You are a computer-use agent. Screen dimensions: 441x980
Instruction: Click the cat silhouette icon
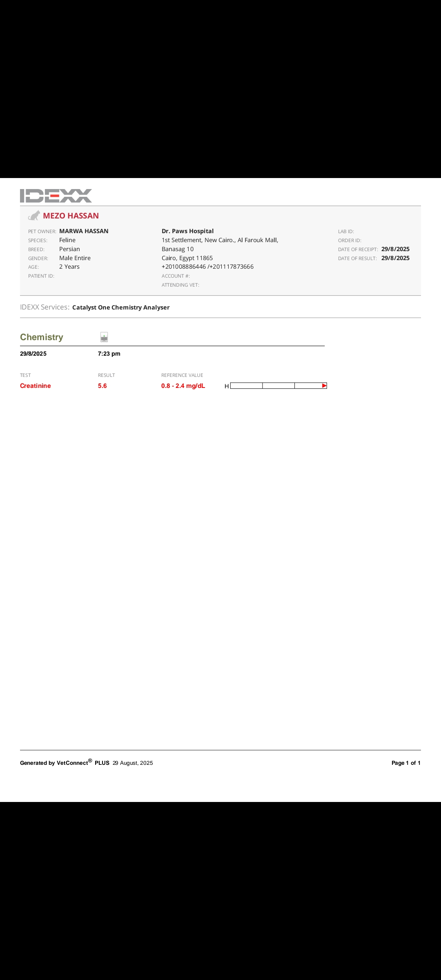click(34, 216)
